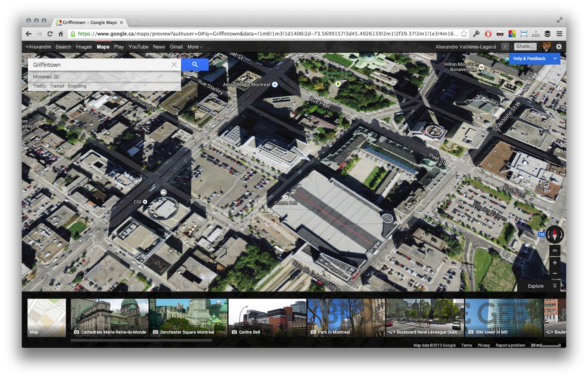Click the transit station marker near CGI
588x378 pixels.
163,192
